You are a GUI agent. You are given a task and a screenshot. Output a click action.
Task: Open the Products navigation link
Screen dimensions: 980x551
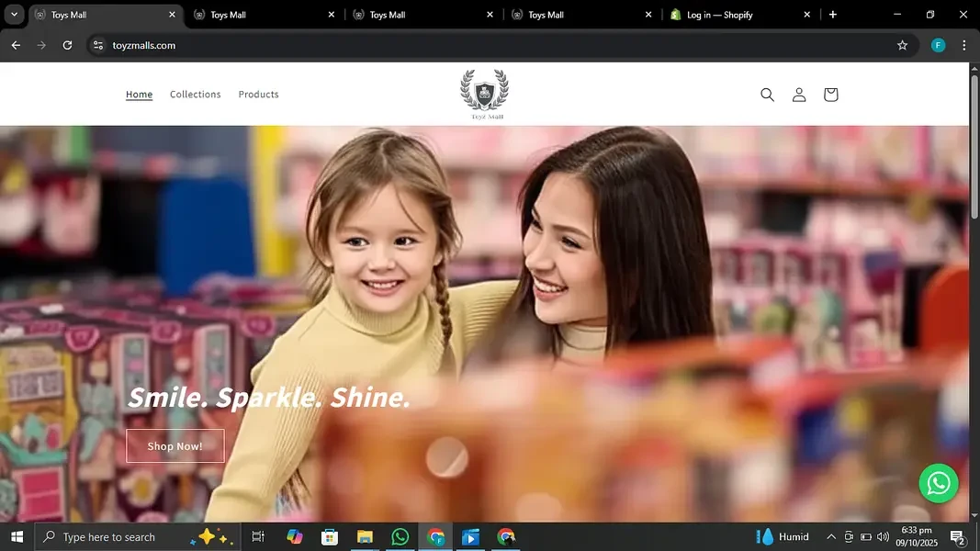pyautogui.click(x=258, y=95)
